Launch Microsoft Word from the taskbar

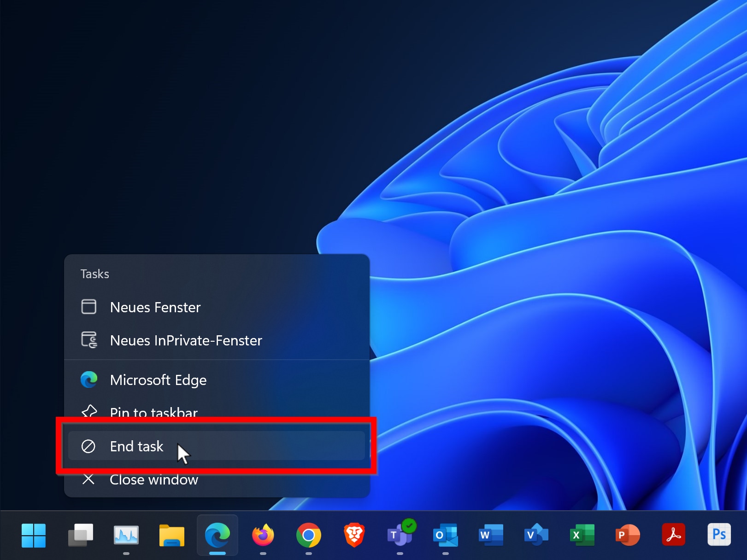(491, 535)
